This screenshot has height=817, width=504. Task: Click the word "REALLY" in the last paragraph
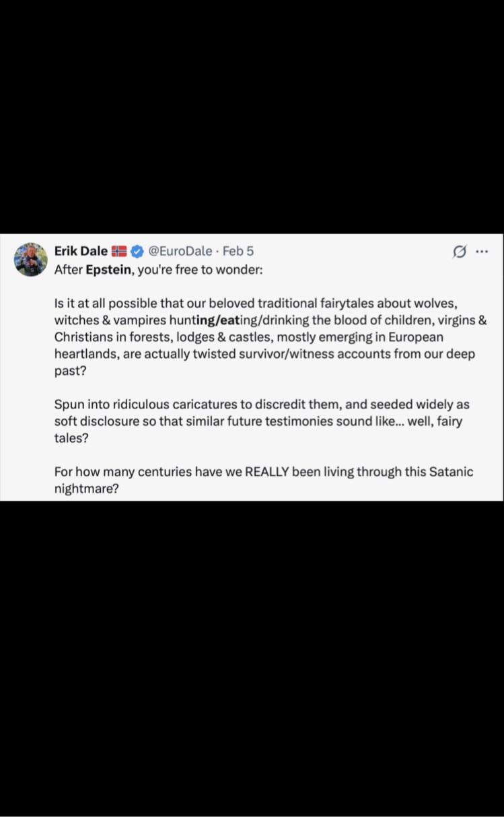(x=266, y=472)
